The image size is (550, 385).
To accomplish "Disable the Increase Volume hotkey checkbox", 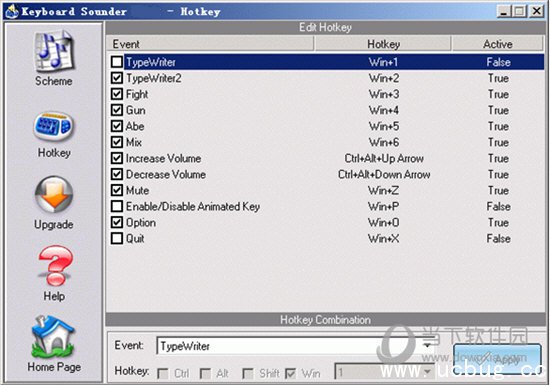I will (x=116, y=158).
